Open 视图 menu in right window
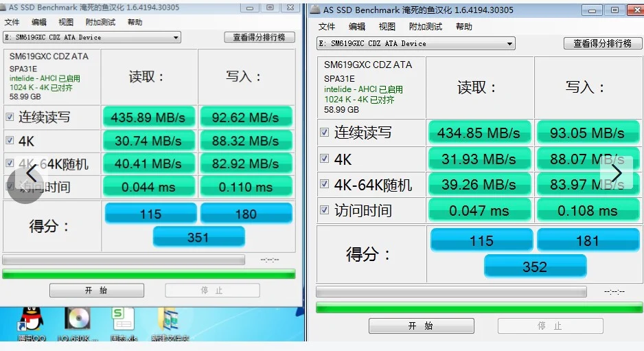This screenshot has height=351, width=644. pyautogui.click(x=387, y=27)
